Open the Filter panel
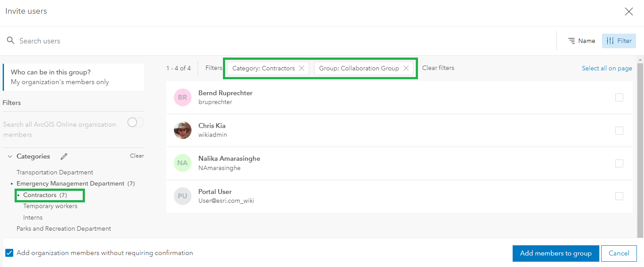This screenshot has width=644, height=267. [x=618, y=40]
